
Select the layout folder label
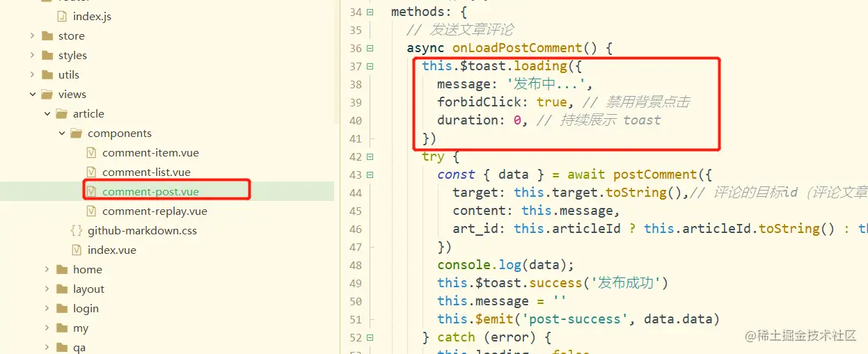pyautogui.click(x=88, y=289)
